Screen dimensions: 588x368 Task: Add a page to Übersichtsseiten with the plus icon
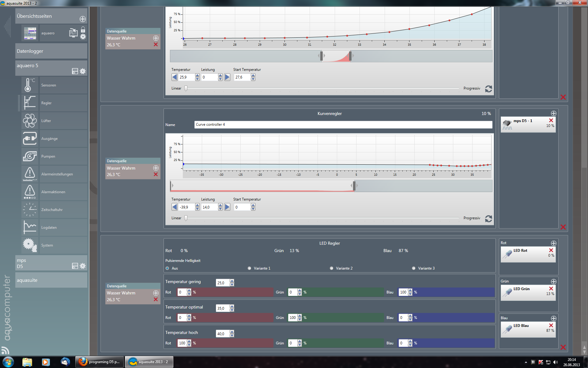click(83, 19)
